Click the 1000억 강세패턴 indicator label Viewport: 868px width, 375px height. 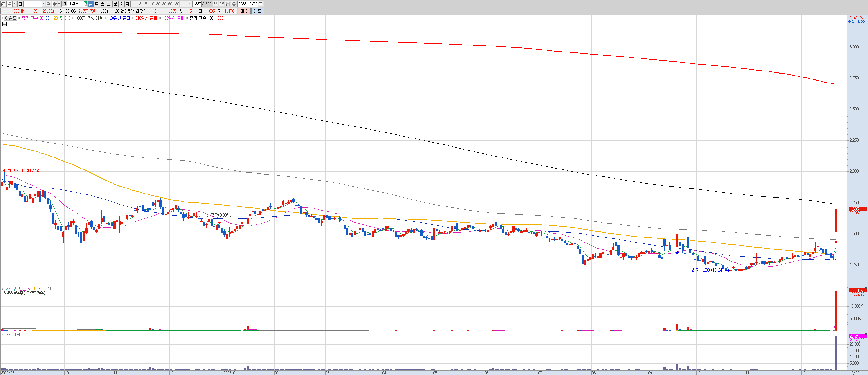coord(89,18)
